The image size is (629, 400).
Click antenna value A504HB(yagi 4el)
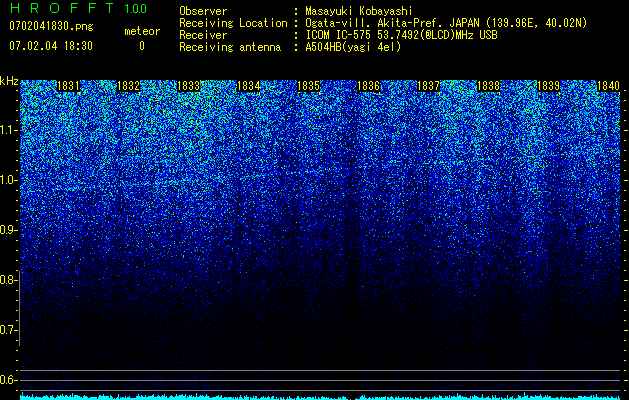[x=353, y=47]
